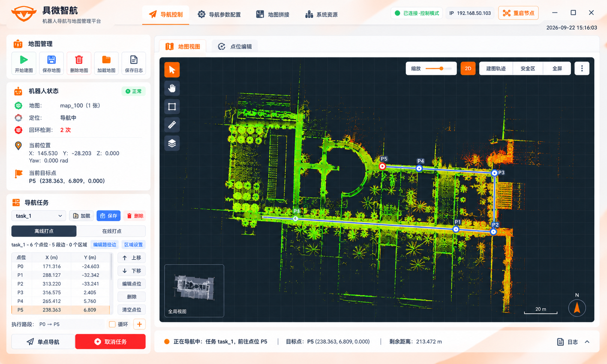The height and width of the screenshot is (364, 607).
Task: Switch to 系统资源 tab
Action: pyautogui.click(x=321, y=15)
